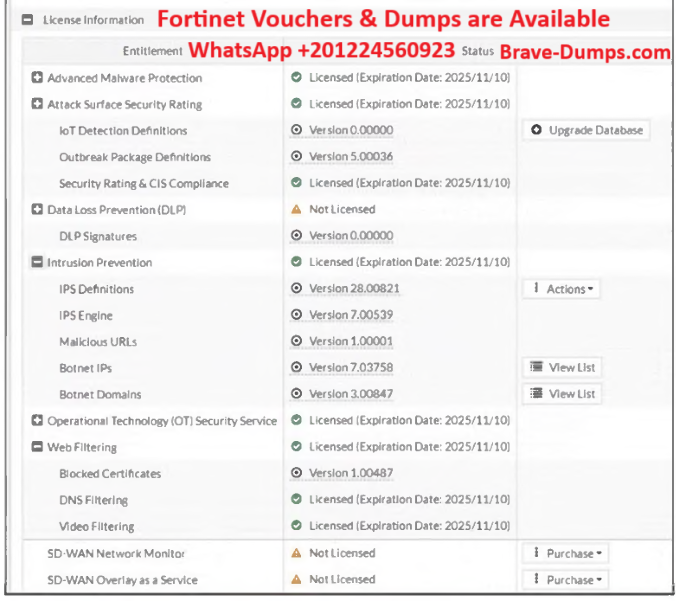This screenshot has width=676, height=601.
Task: Open Purchase dropdown for SD-WAN Network Monitor
Action: click(x=564, y=553)
